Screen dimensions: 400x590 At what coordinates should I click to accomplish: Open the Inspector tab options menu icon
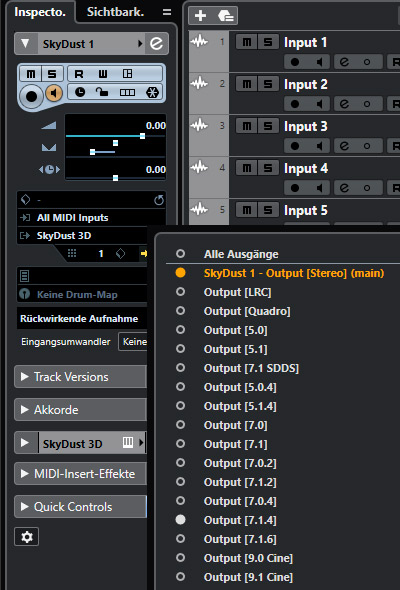pos(167,12)
